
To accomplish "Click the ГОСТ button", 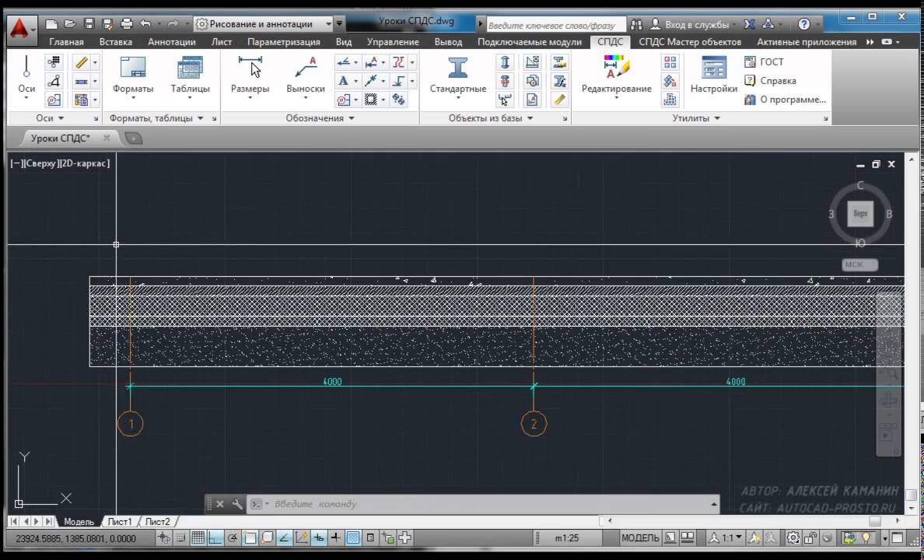I will click(x=765, y=62).
